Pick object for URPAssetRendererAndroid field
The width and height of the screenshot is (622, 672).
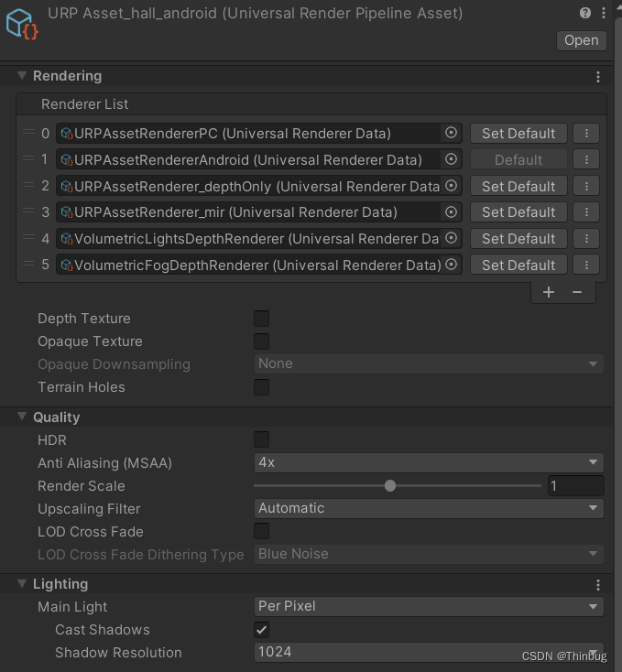click(451, 159)
